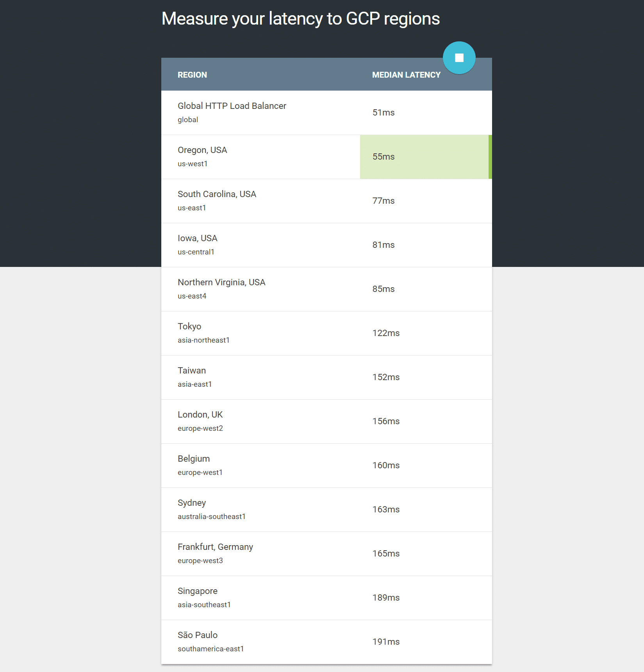Click the São Paulo latency value
The width and height of the screenshot is (644, 672).
click(x=386, y=642)
